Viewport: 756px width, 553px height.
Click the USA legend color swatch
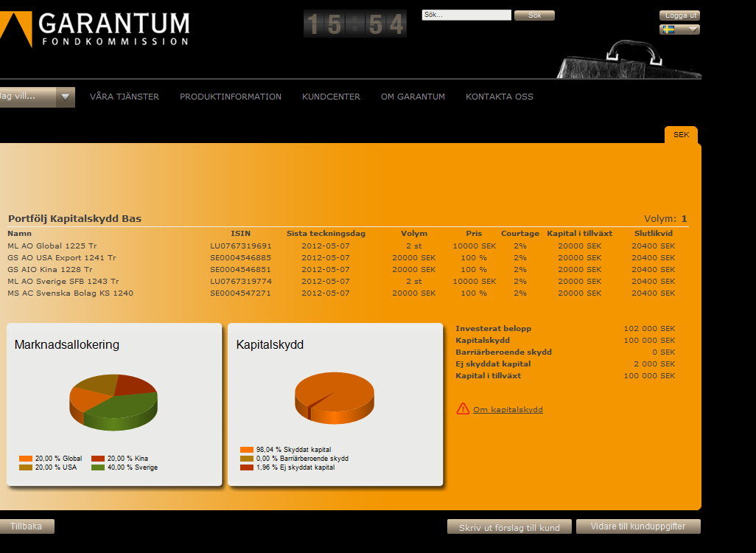26,467
